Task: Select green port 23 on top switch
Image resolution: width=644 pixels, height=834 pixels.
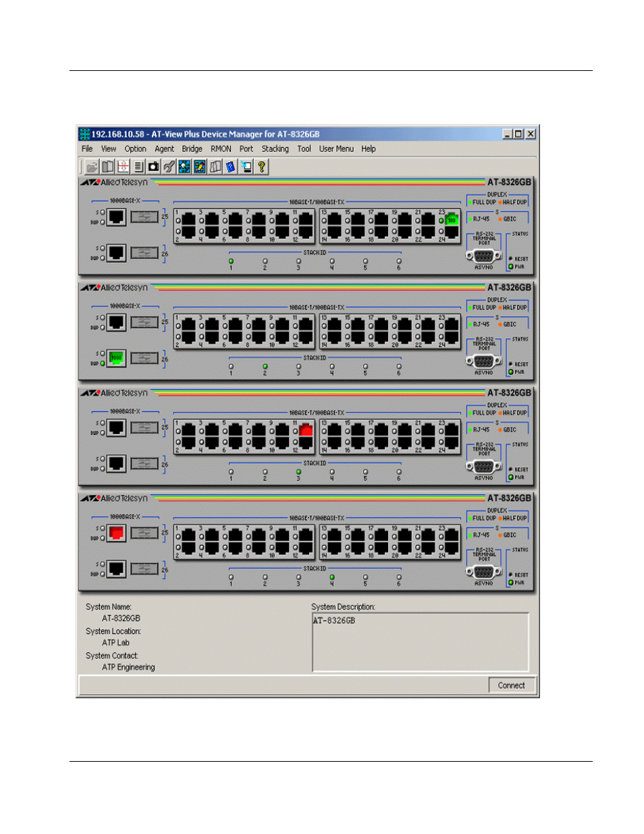Action: coord(452,219)
